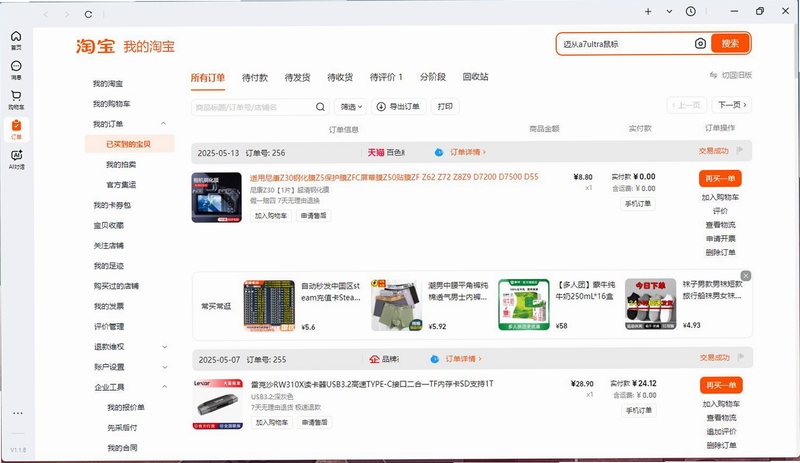
Task: Open 我的拍卖 in the left menu
Action: pos(121,164)
